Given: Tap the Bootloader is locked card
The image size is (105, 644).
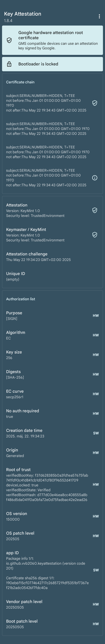Looking at the screenshot, I should pos(52,64).
